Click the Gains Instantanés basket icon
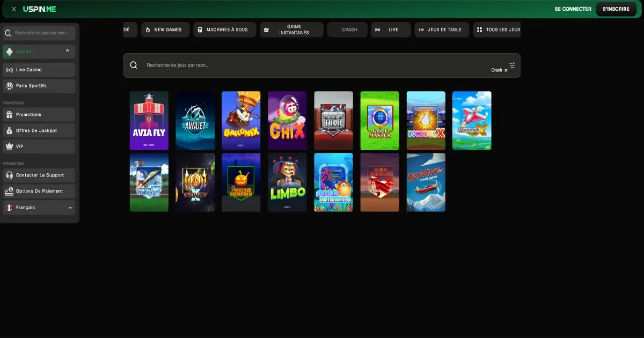 (x=266, y=30)
